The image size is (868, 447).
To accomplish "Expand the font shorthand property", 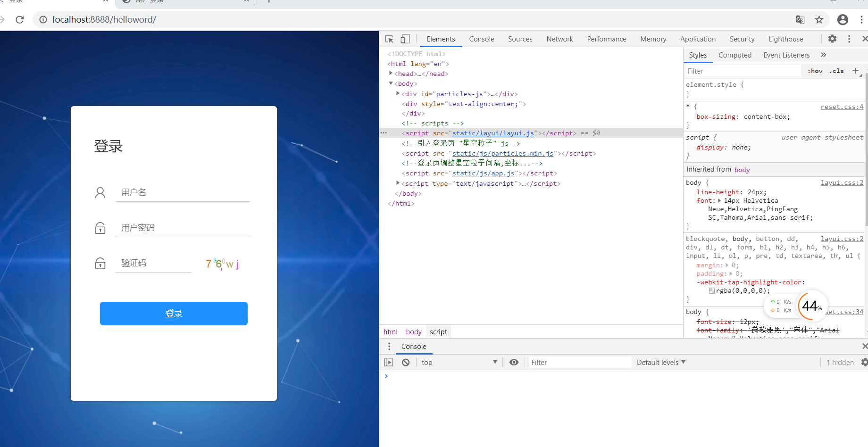I will [719, 200].
